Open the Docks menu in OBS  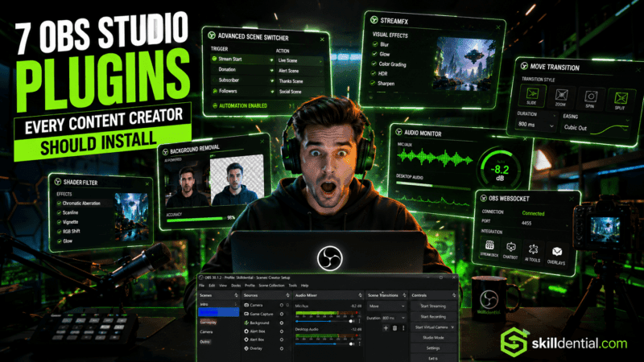[236, 286]
